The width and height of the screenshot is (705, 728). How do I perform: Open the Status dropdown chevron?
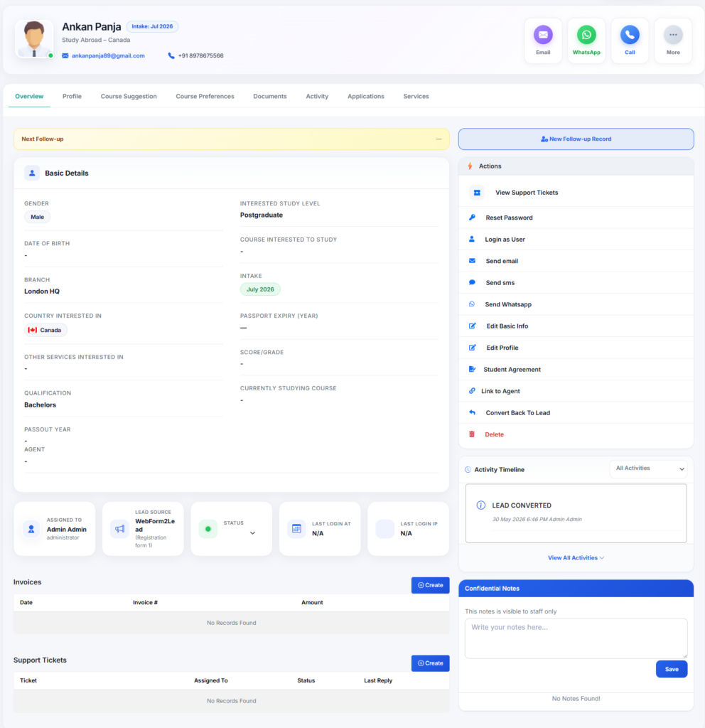(252, 533)
